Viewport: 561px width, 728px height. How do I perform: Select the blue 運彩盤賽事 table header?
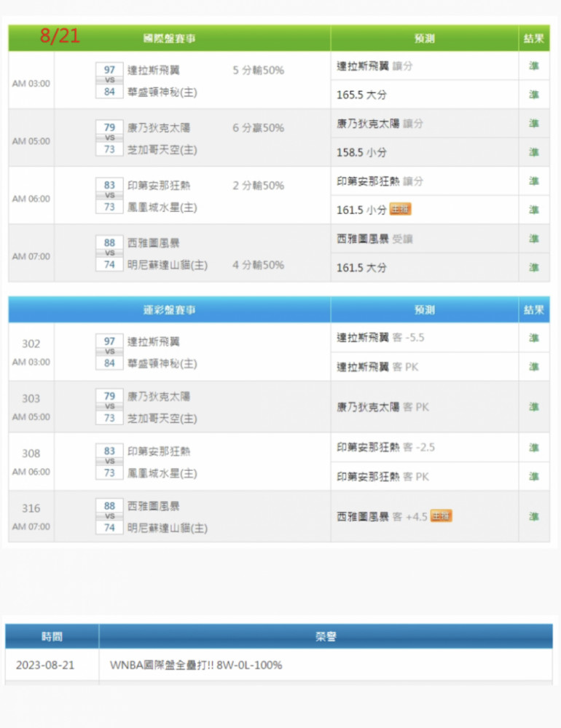(169, 309)
